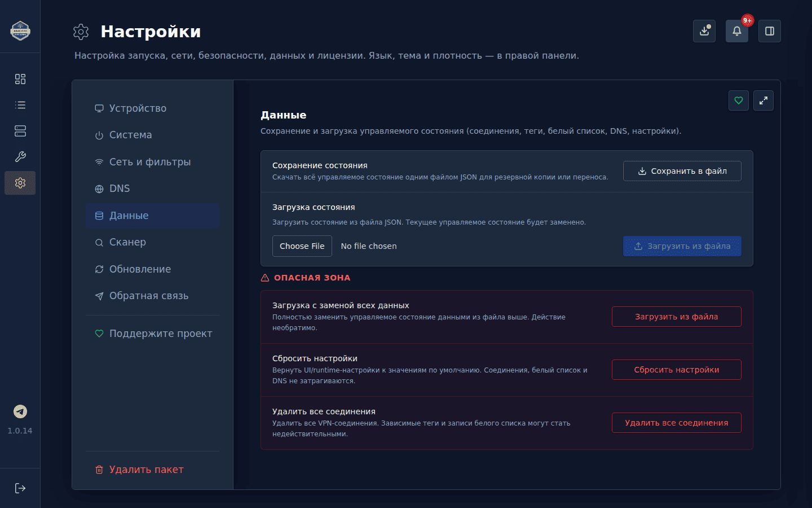Go to Сеть и фильтры section
Viewport: 812px width, 508px height.
coord(152,162)
